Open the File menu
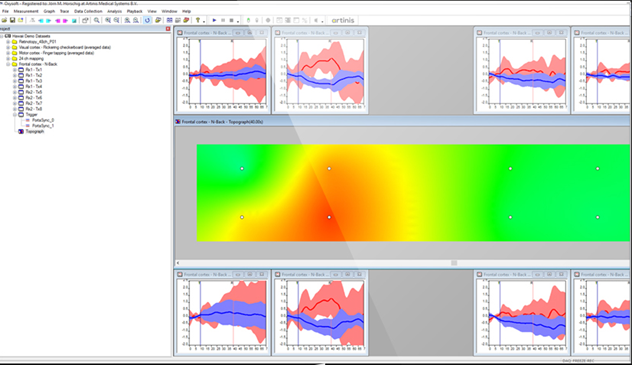Viewport: 632px width, 365px height. click(5, 11)
